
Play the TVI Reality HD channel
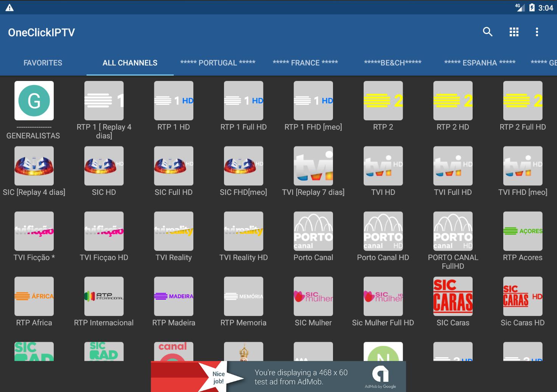pos(244,231)
